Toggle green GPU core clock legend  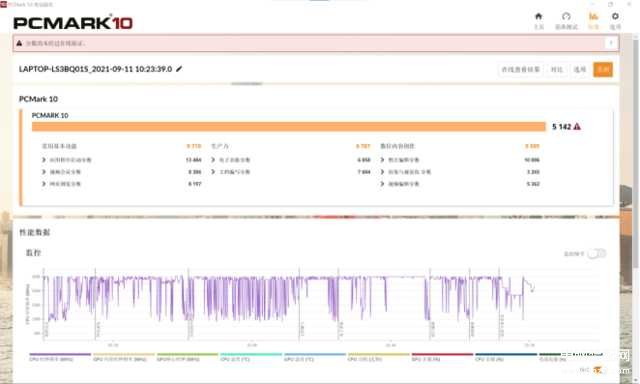(187, 357)
